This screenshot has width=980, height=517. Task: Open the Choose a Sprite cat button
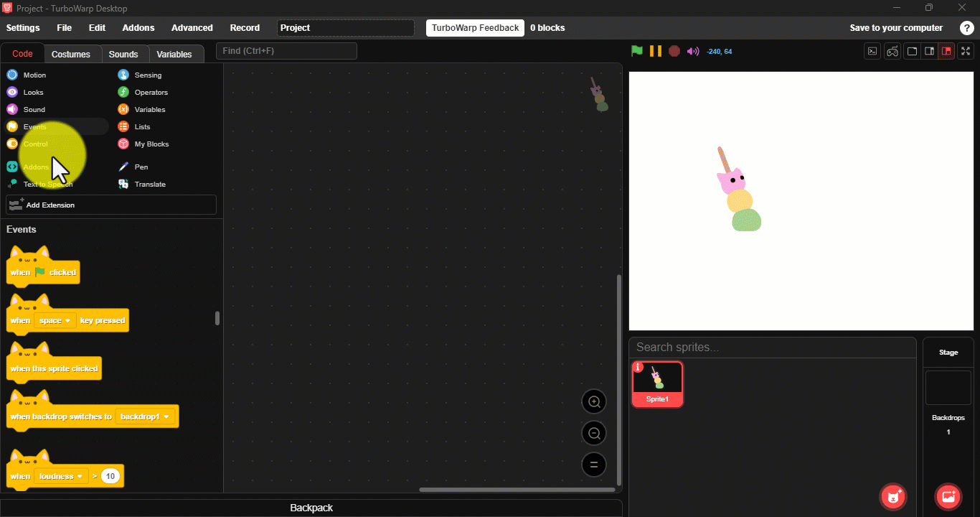(893, 496)
